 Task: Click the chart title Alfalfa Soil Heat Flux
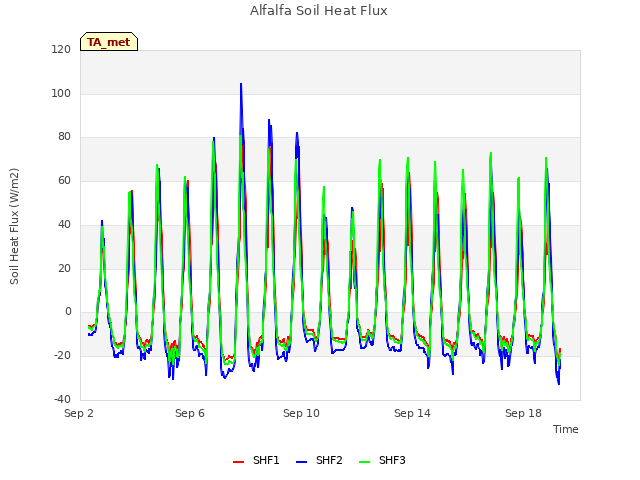(x=319, y=11)
